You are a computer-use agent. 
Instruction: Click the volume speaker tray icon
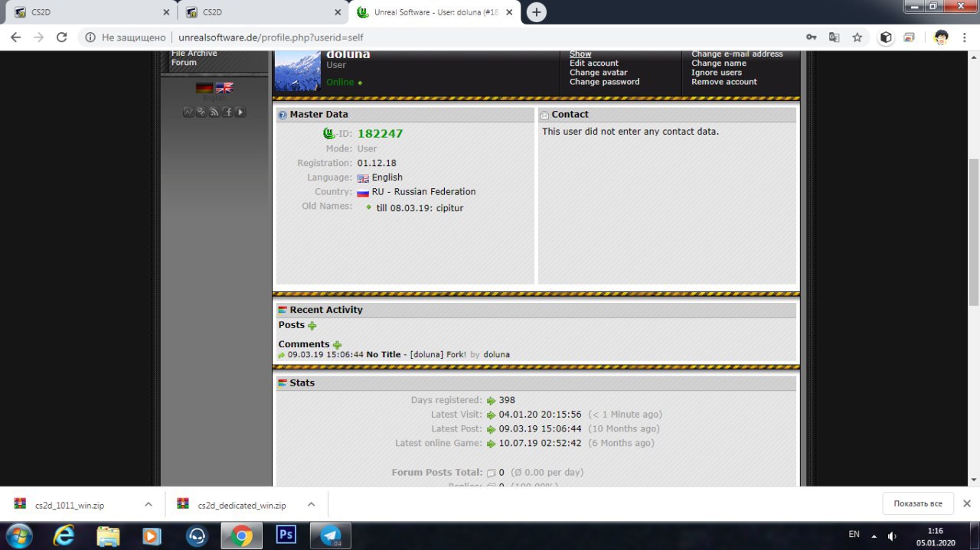tap(892, 535)
